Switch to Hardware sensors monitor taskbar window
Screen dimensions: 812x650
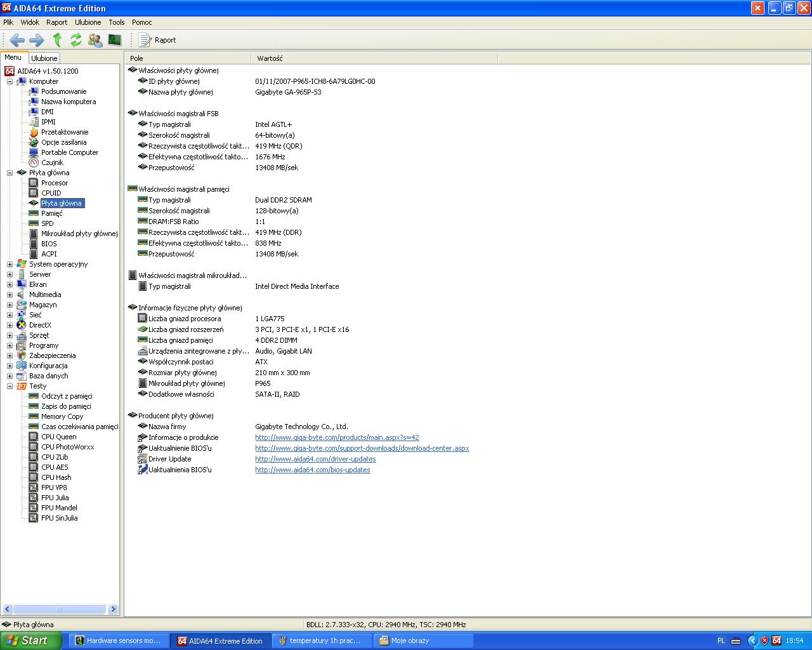tap(118, 640)
